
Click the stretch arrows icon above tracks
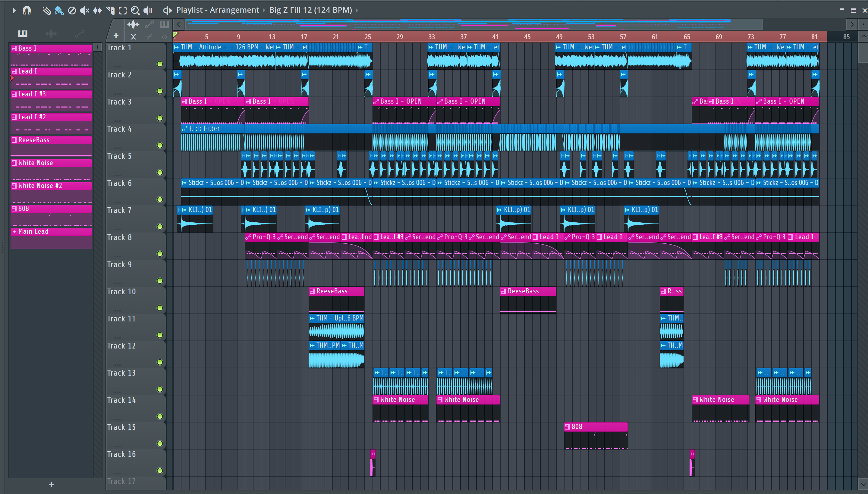point(164,36)
